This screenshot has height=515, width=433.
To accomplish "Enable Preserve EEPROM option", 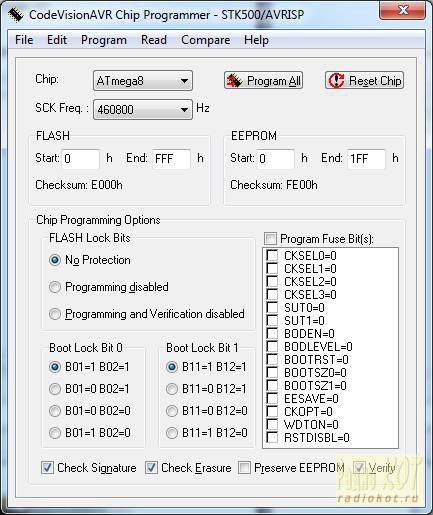I will 244,468.
